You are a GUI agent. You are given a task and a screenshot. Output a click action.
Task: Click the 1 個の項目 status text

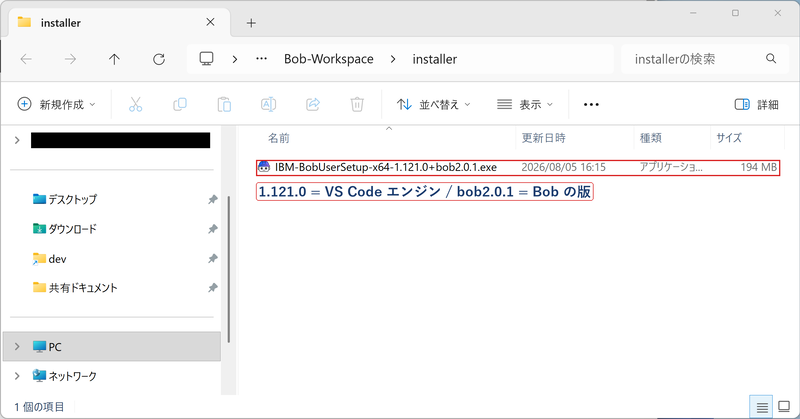tap(39, 407)
